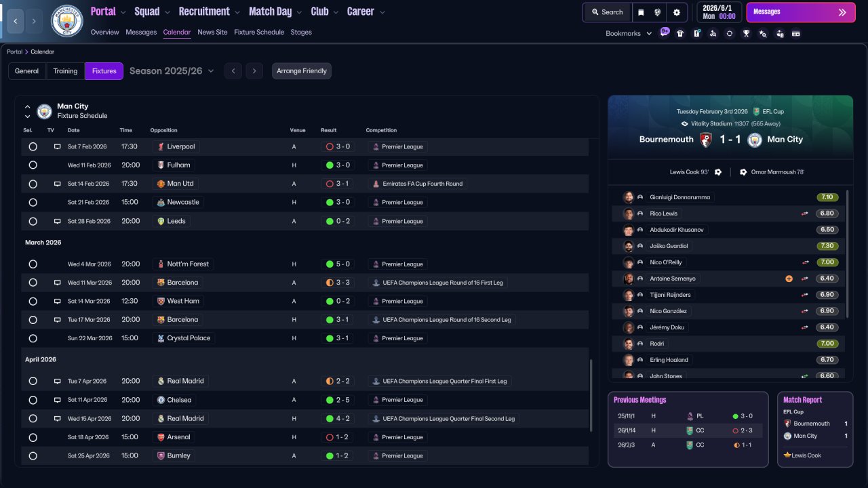Expand the Match Day menu dropdown arrow
The width and height of the screenshot is (868, 488).
pyautogui.click(x=299, y=12)
